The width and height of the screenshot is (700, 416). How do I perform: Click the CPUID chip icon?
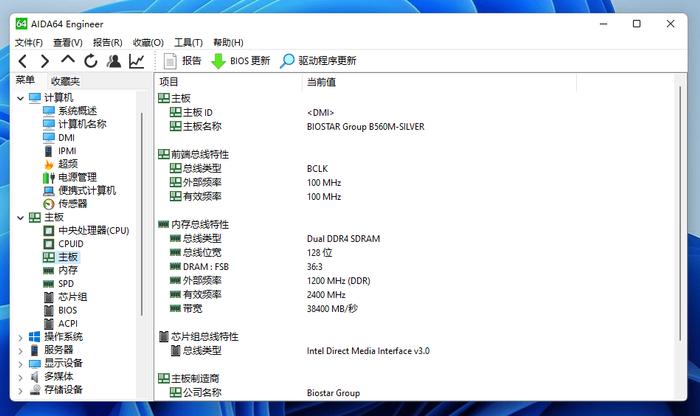click(49, 244)
